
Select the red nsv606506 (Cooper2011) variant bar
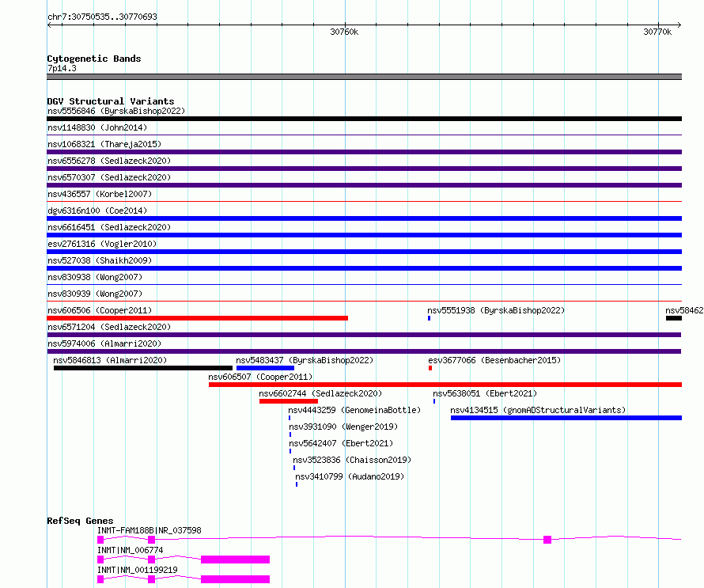point(197,318)
